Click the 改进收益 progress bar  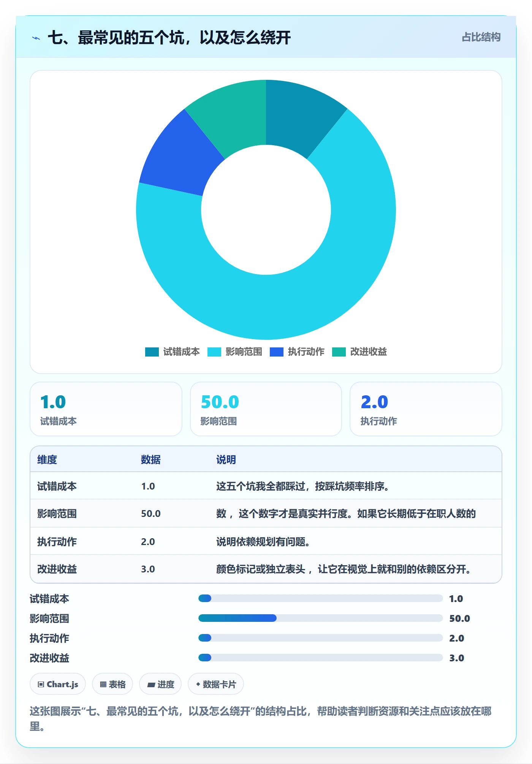click(320, 658)
